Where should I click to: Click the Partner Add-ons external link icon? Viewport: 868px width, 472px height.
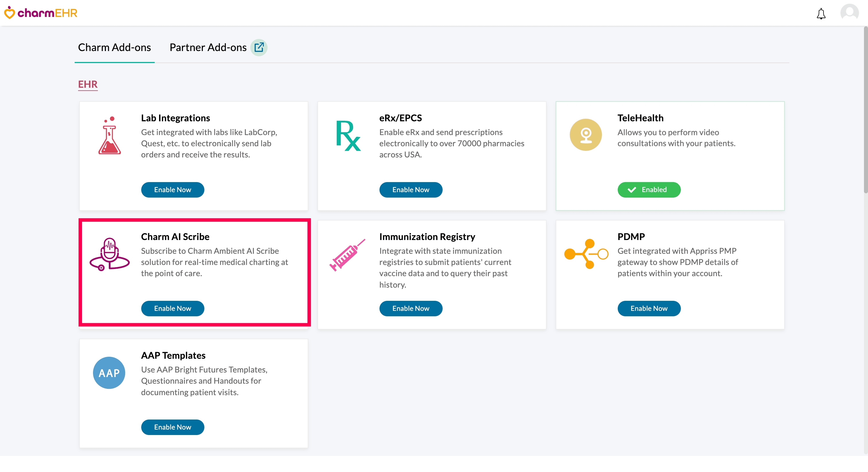tap(259, 48)
